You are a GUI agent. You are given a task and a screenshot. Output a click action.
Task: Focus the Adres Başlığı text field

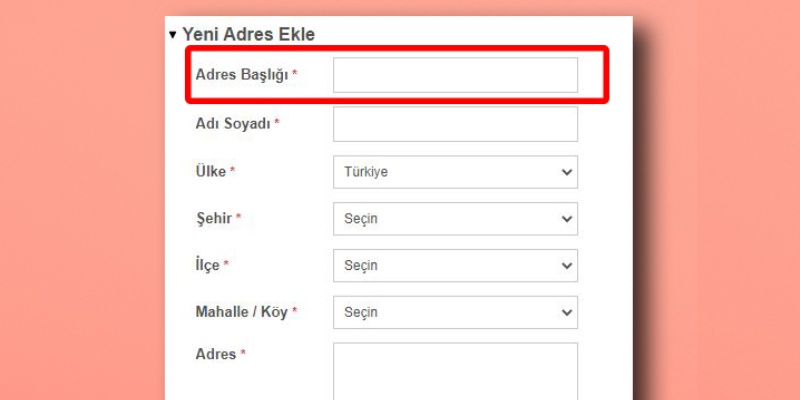[455, 75]
